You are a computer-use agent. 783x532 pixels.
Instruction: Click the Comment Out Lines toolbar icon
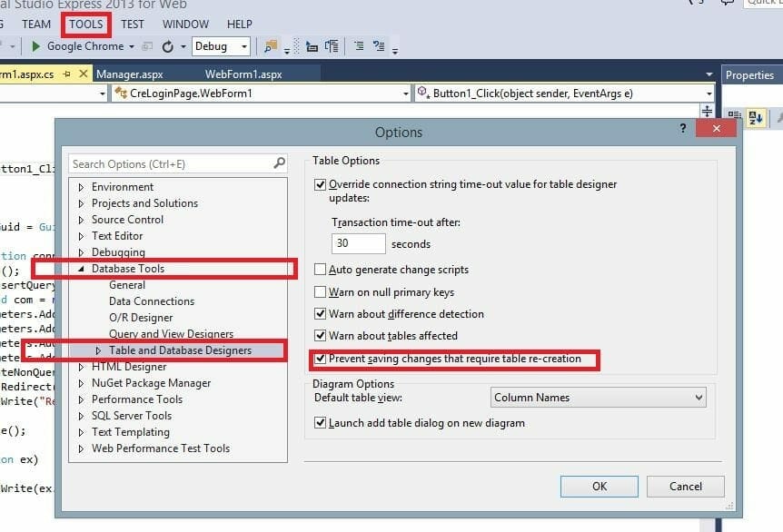click(359, 46)
